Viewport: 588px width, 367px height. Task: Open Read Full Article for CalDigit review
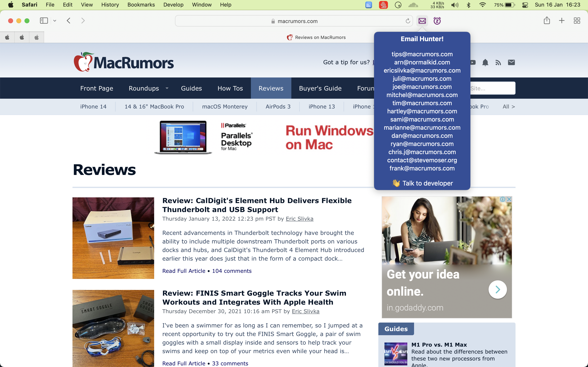click(x=184, y=271)
